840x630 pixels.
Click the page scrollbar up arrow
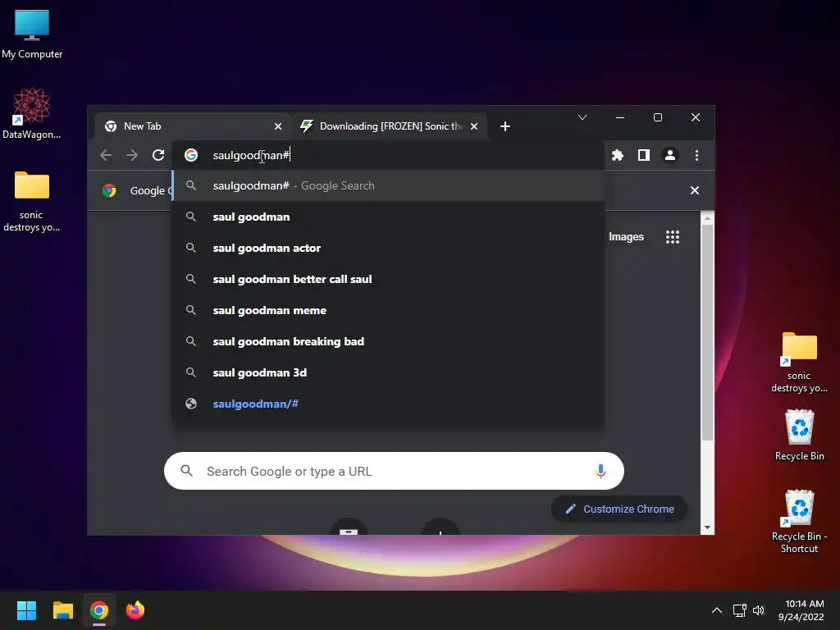click(707, 218)
